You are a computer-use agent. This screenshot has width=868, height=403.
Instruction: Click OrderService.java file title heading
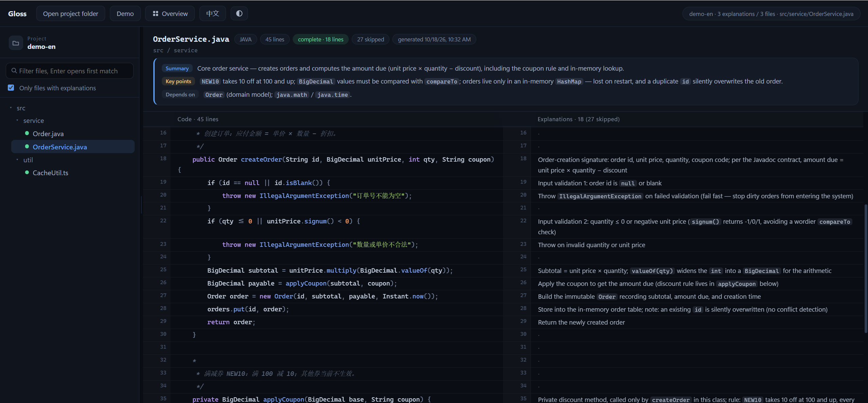(191, 39)
